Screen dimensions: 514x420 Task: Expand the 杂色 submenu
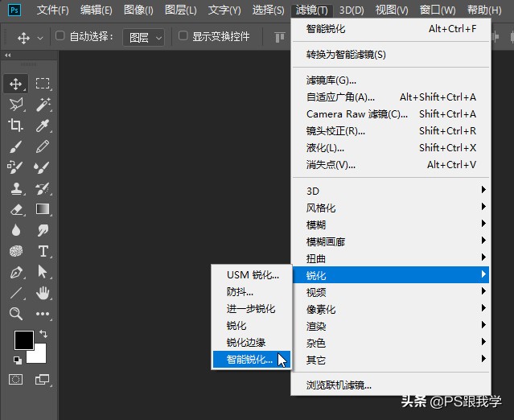391,343
